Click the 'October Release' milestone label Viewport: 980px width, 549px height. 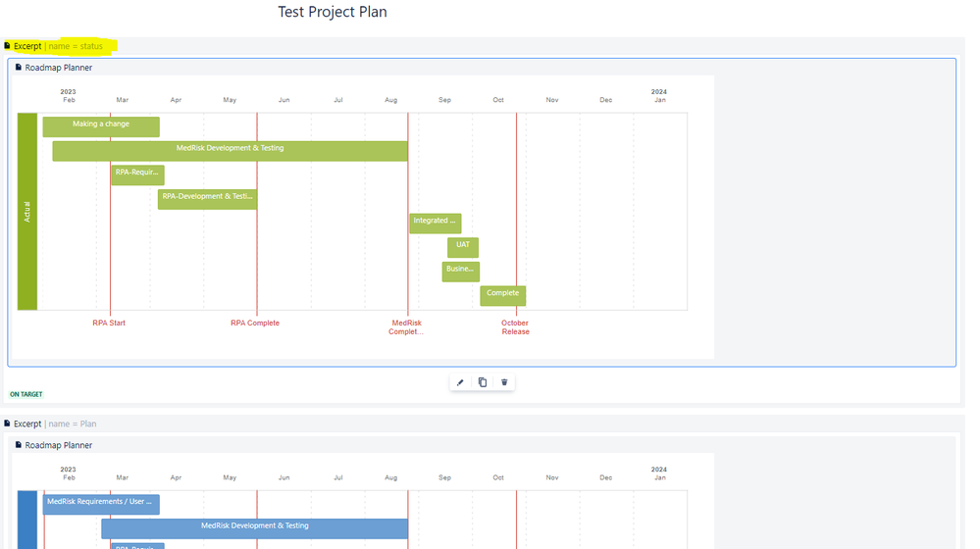(x=515, y=327)
